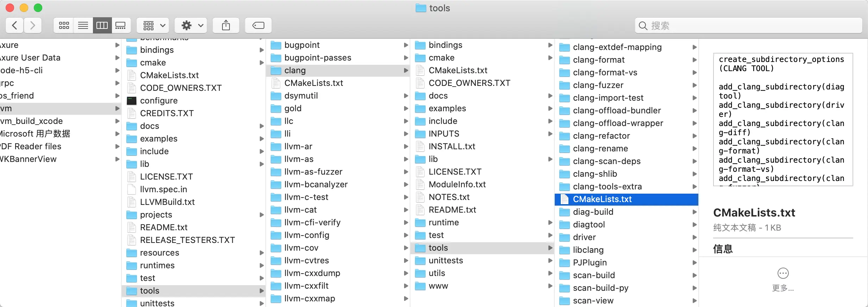Open the group-by arrangement dropdown
868x307 pixels.
pos(153,25)
